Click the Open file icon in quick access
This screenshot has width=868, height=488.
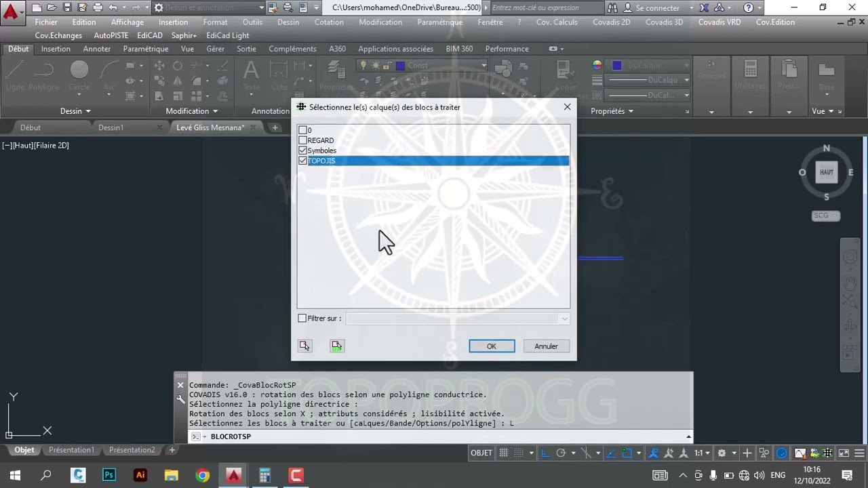click(52, 8)
